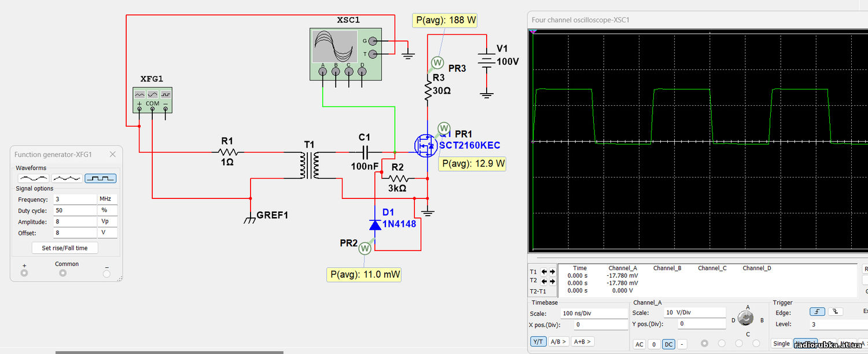
Task: Click the 100V value label of V1
Action: 508,62
